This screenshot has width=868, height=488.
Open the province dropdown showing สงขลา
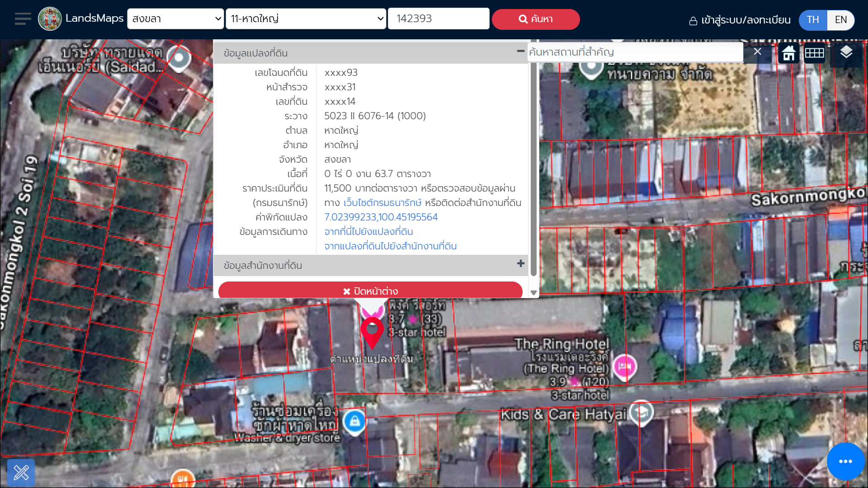point(175,19)
